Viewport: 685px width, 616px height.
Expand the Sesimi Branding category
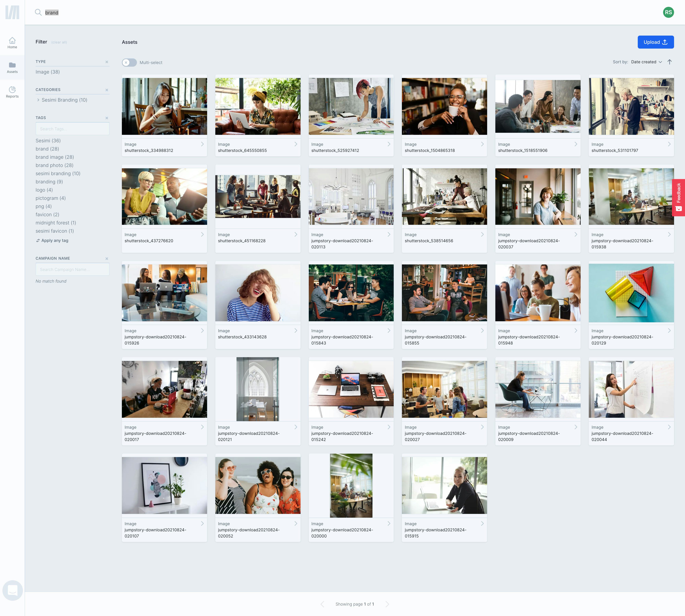tap(38, 100)
